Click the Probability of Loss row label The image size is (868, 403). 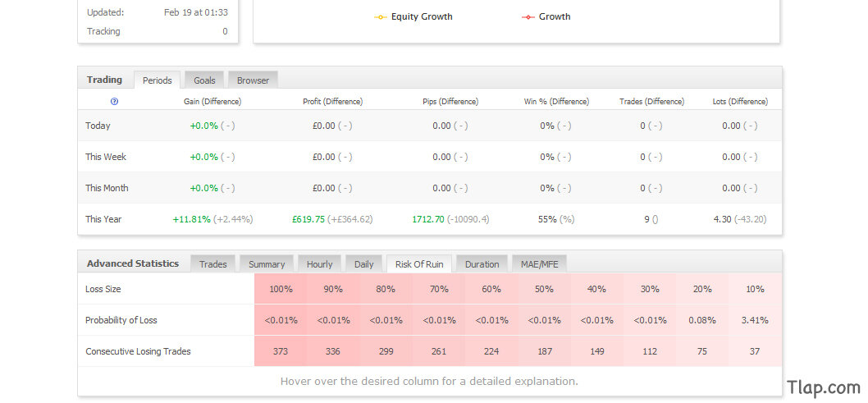121,320
